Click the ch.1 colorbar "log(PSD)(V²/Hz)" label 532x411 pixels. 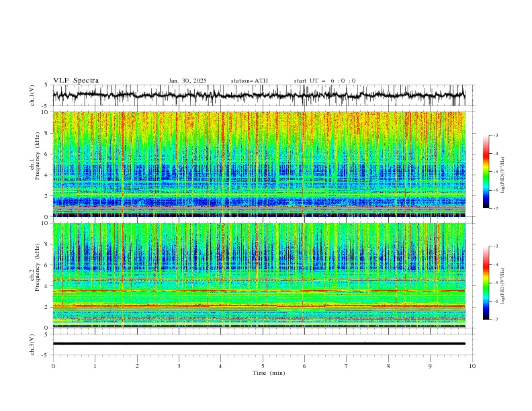pyautogui.click(x=503, y=175)
